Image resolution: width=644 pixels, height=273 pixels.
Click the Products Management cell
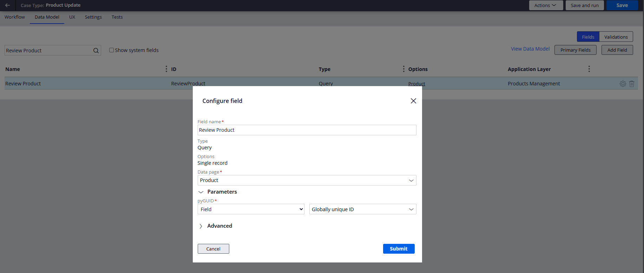[534, 84]
